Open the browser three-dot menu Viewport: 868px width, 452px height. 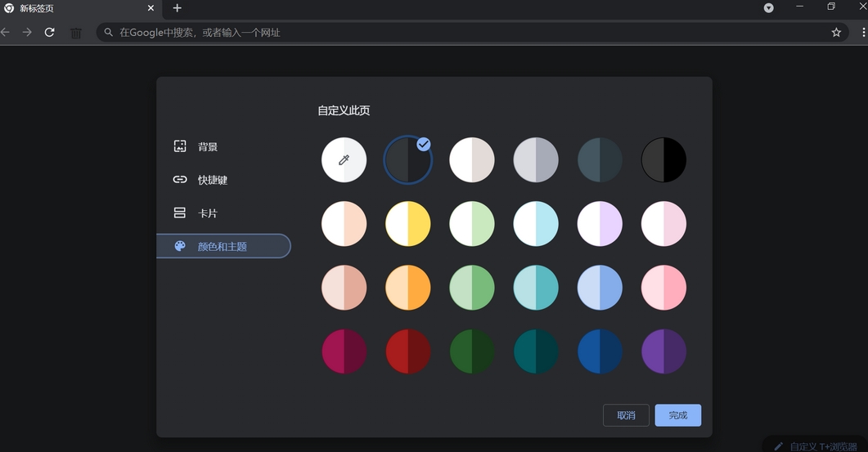coord(863,33)
